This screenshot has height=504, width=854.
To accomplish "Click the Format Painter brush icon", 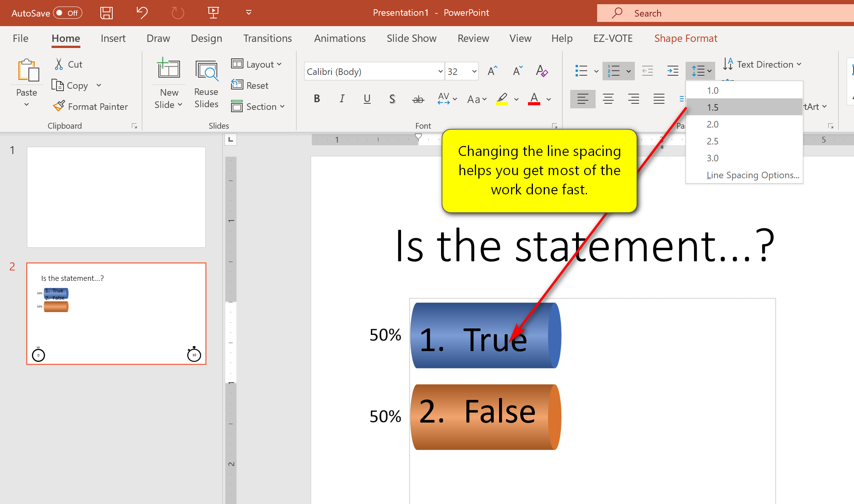I will 59,106.
